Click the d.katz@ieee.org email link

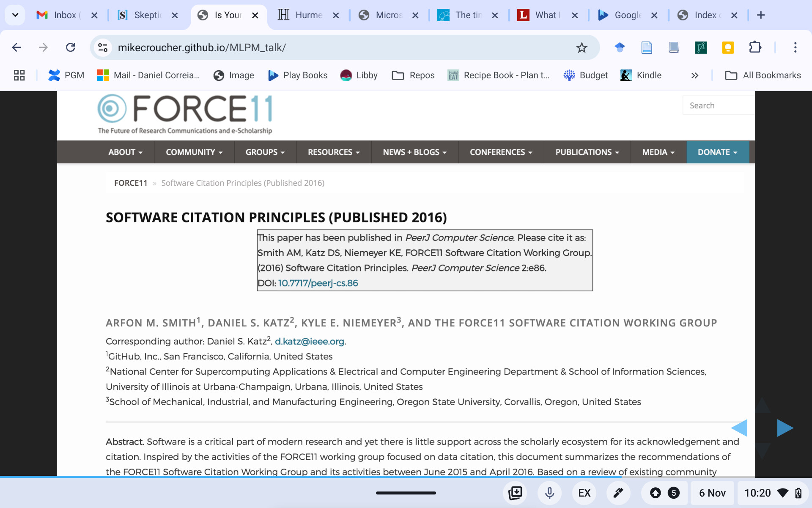310,341
